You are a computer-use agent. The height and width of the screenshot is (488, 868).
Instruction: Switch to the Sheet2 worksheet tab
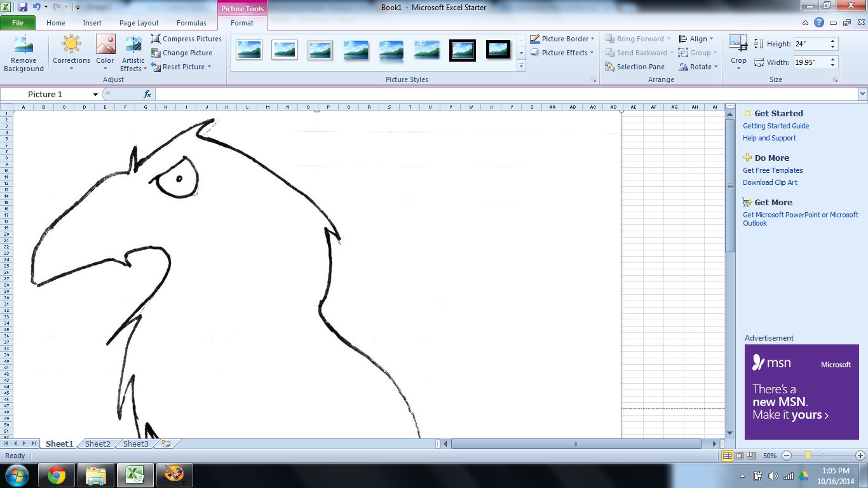point(97,444)
